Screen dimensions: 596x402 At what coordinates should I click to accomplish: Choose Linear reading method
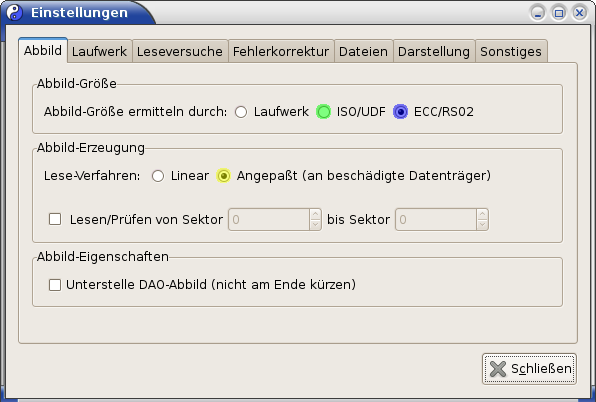(158, 176)
